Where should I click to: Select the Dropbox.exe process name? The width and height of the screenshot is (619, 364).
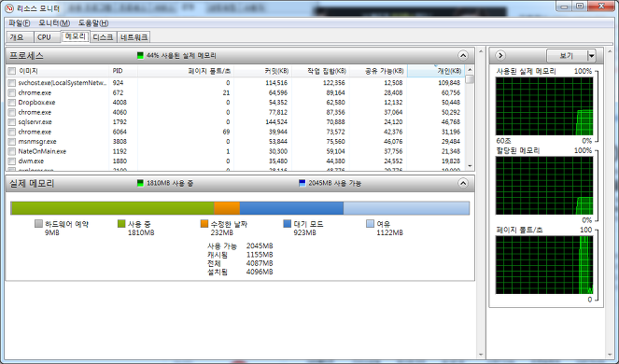[36, 103]
